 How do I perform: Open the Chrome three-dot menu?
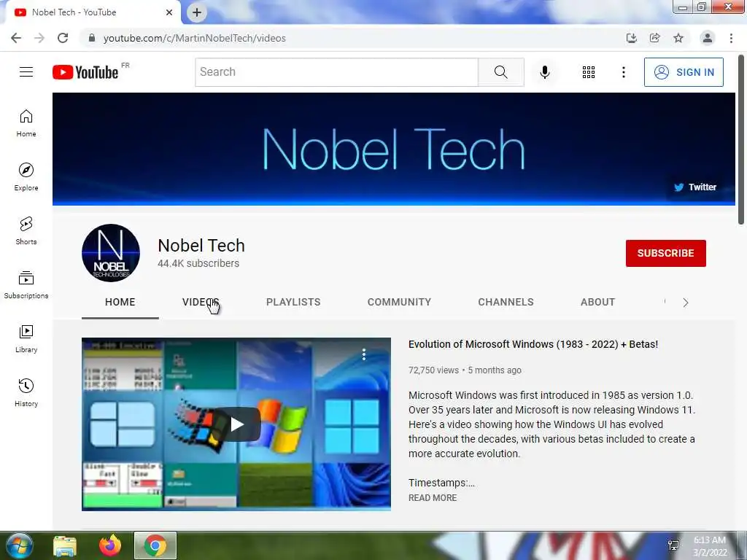(x=731, y=38)
